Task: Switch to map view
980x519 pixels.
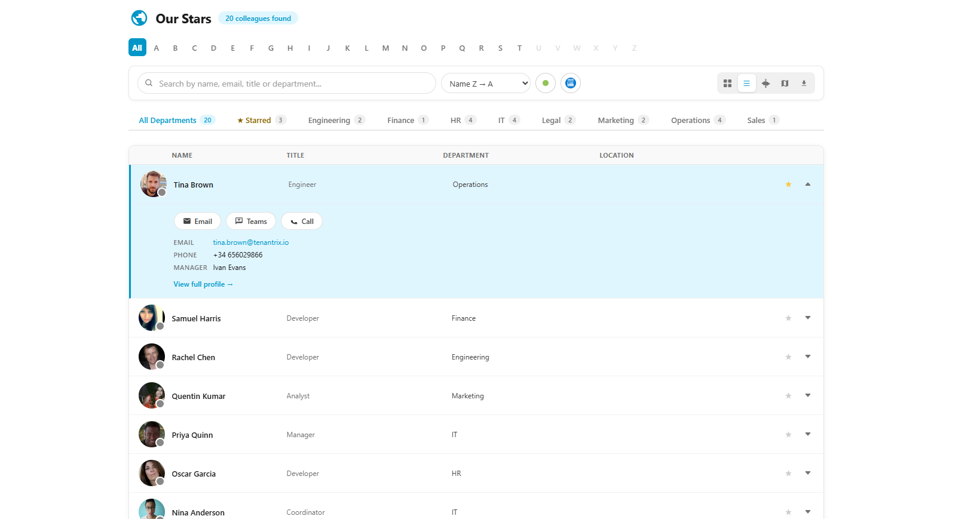Action: (x=785, y=84)
